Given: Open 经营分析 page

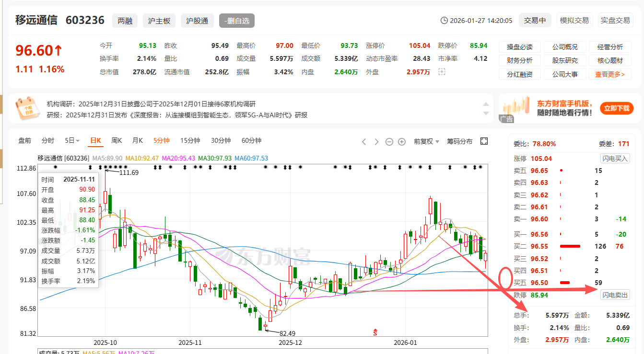Looking at the screenshot, I should point(610,47).
